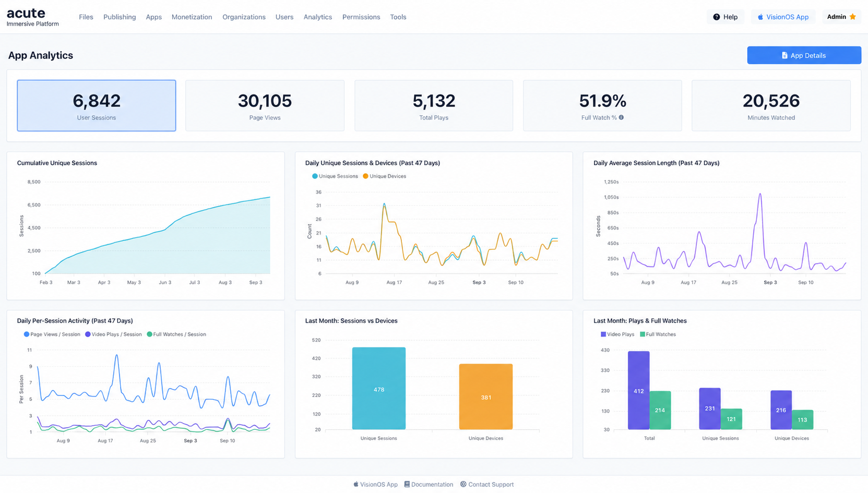Click the Page Views / Session color dot
The image size is (868, 493).
tap(27, 334)
